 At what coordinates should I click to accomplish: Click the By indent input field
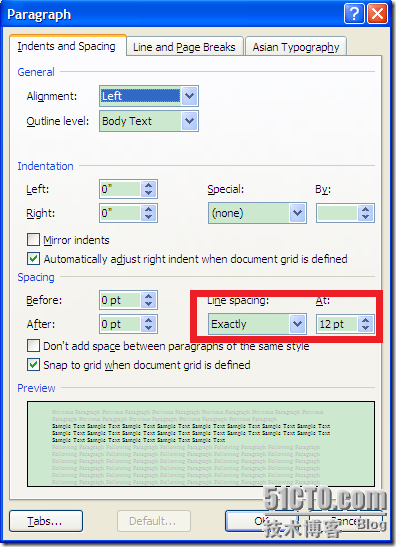coord(337,213)
